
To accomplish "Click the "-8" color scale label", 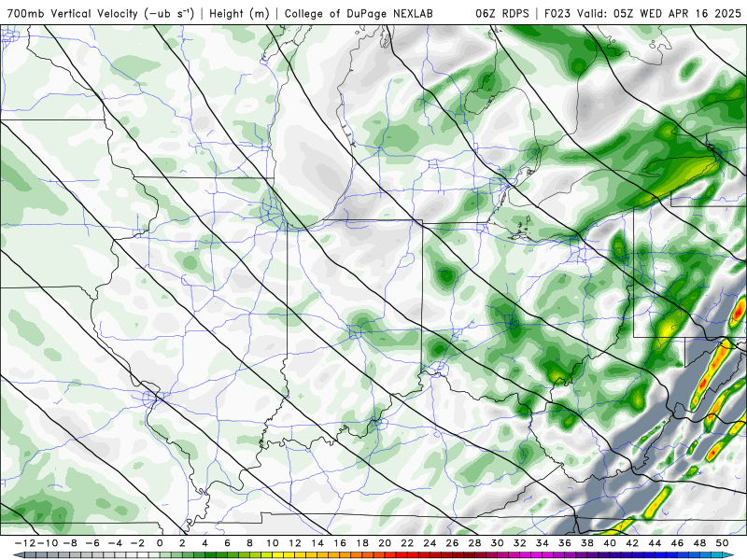I will point(70,543).
